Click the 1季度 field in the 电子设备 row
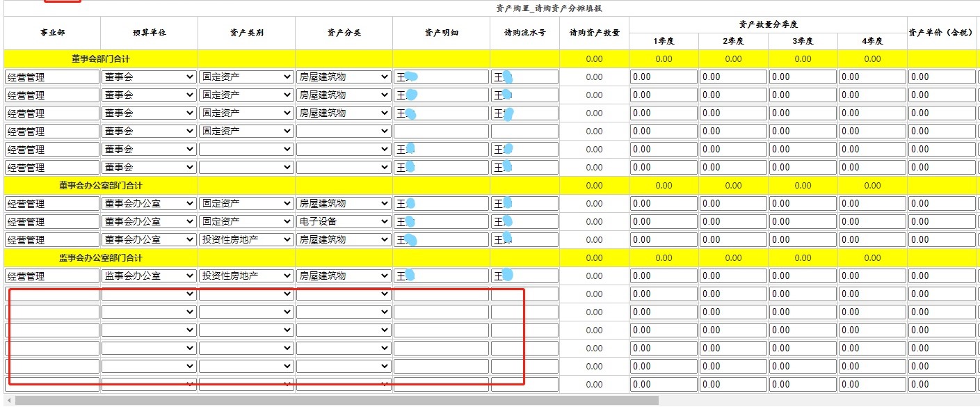The height and width of the screenshot is (407, 980). click(664, 221)
